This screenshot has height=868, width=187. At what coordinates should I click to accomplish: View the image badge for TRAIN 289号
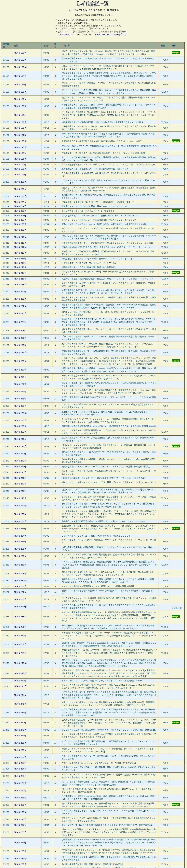tap(176, 805)
